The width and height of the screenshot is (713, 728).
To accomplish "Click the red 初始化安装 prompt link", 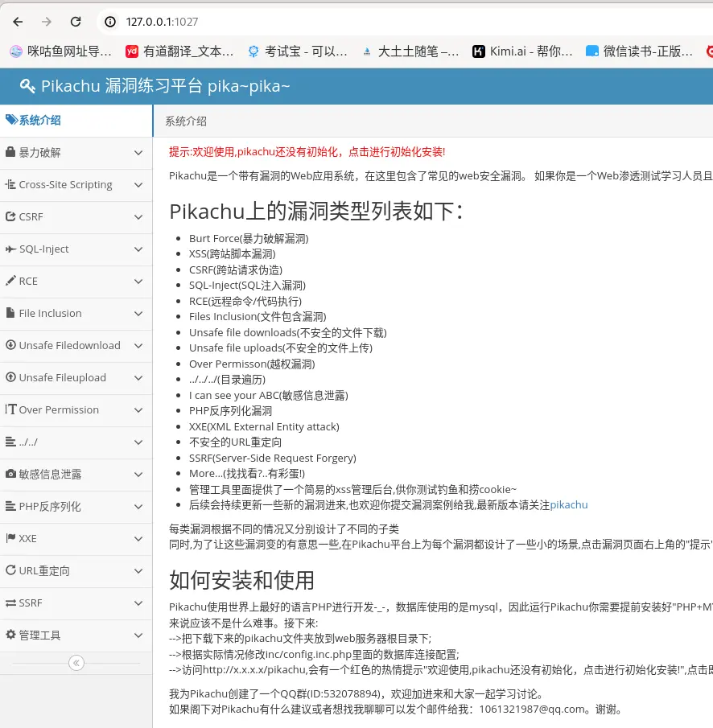I will pos(307,152).
